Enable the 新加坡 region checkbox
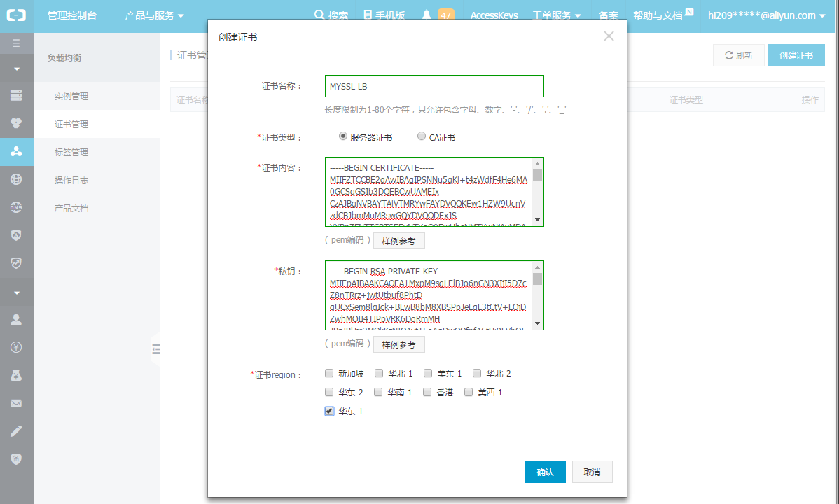Viewport: 839px width, 504px height. [328, 373]
